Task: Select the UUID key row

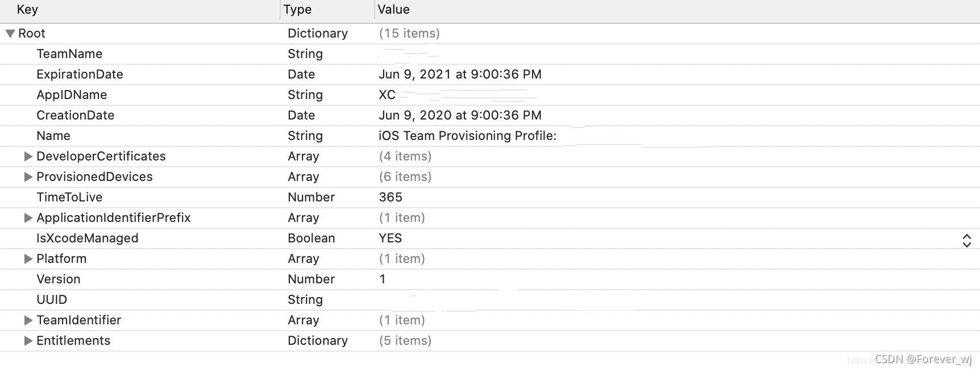Action: pos(52,300)
